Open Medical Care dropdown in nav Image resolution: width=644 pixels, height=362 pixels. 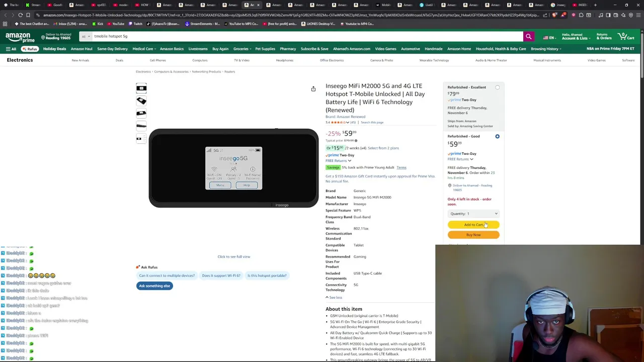click(143, 49)
